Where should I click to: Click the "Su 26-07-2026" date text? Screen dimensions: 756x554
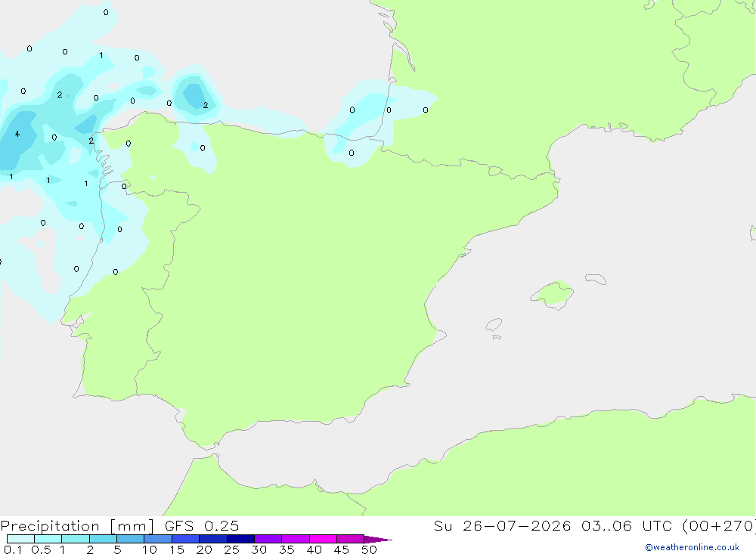503,526
